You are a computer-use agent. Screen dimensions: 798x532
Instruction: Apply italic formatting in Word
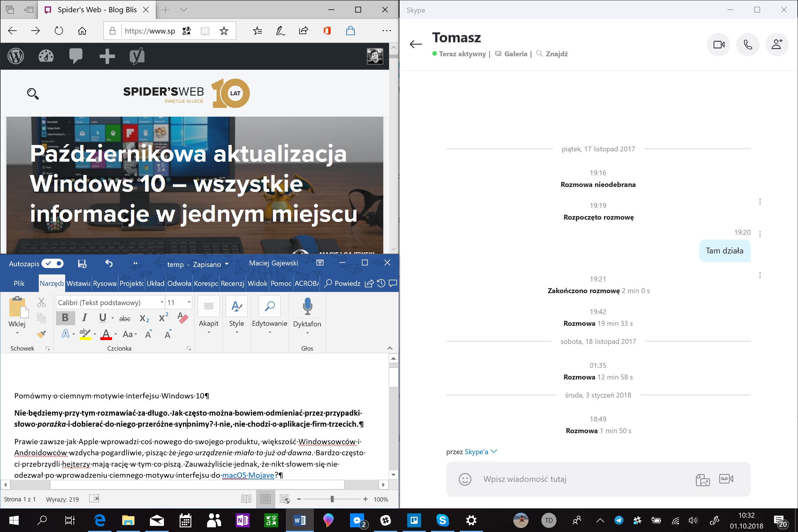pyautogui.click(x=85, y=318)
